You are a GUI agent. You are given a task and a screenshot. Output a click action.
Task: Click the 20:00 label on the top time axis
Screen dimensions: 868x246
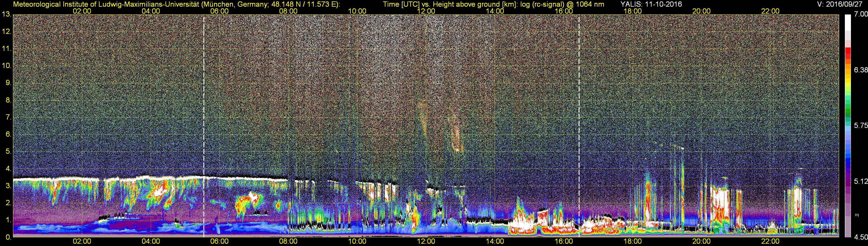click(x=702, y=11)
